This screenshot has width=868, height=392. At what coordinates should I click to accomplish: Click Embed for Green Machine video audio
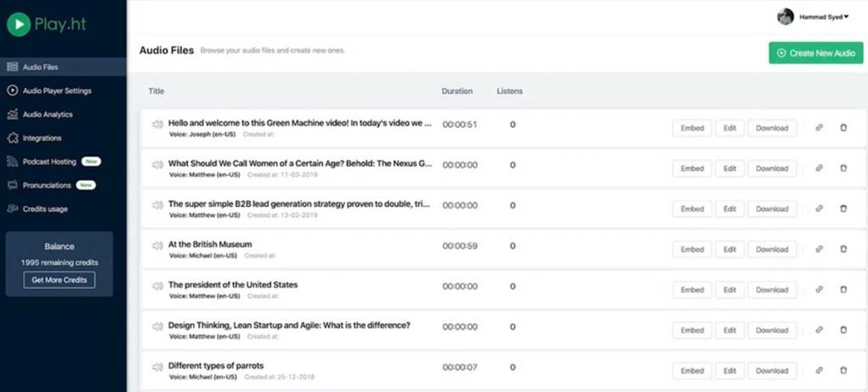692,128
